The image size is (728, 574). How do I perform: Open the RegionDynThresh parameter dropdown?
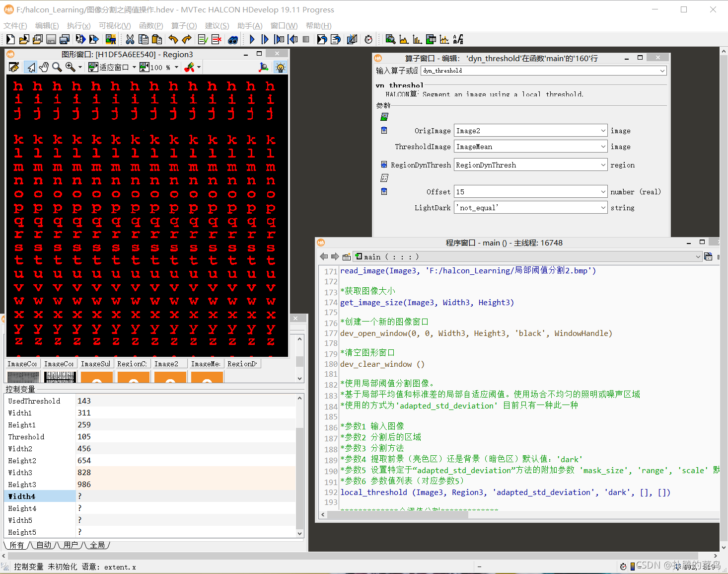[603, 165]
